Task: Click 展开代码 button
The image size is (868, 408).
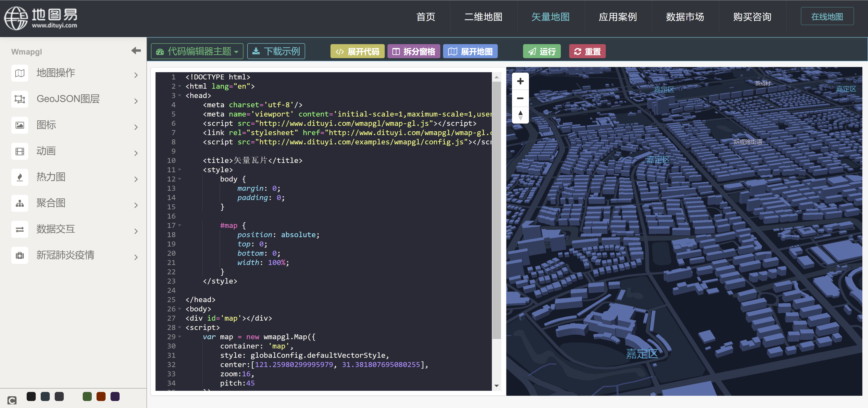Action: click(x=357, y=51)
